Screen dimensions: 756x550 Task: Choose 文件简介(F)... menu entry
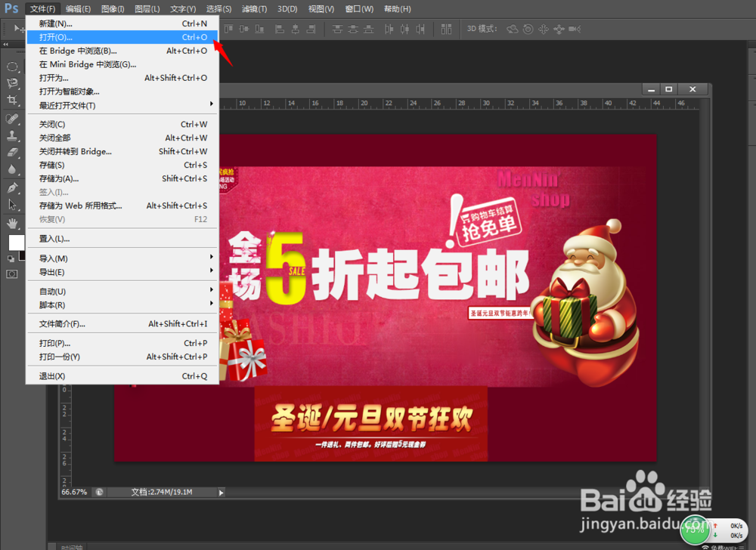point(122,323)
